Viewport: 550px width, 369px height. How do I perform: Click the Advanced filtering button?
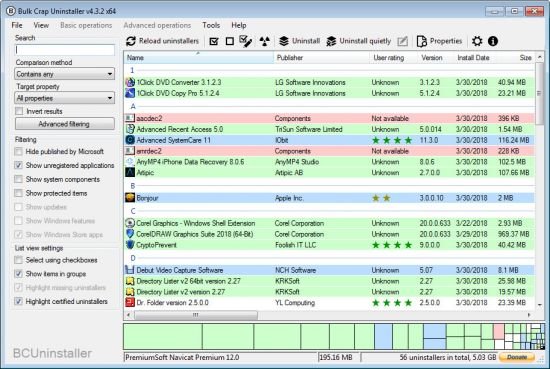coord(65,124)
